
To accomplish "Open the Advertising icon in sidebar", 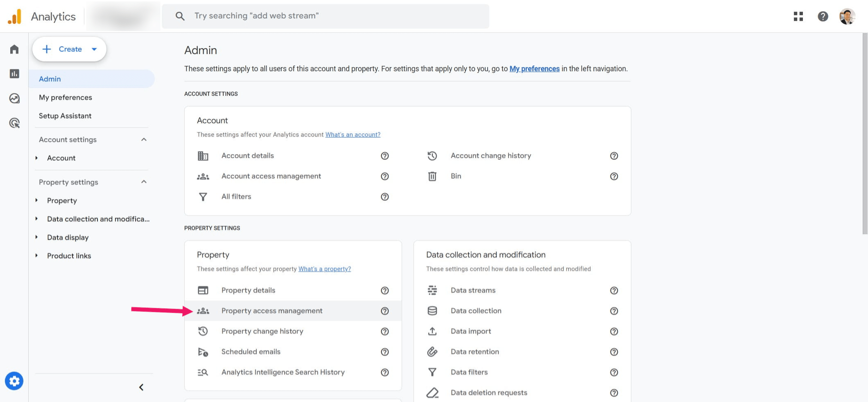I will 14,123.
